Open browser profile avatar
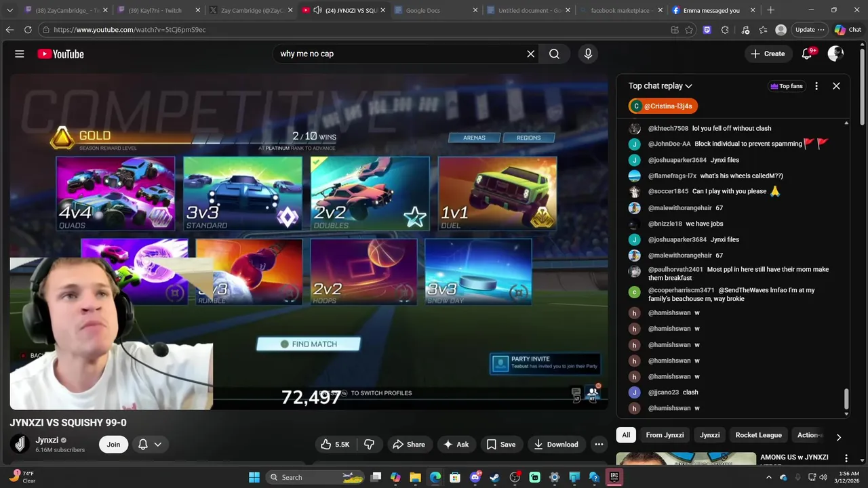 (x=781, y=30)
